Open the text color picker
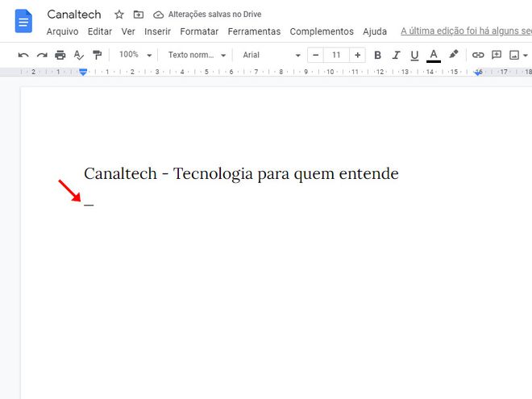 [x=434, y=56]
